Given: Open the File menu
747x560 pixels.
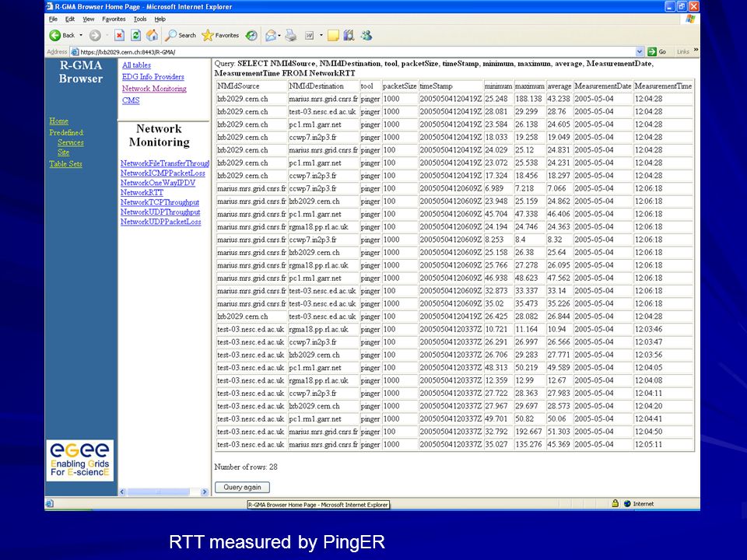Looking at the screenshot, I should click(53, 19).
